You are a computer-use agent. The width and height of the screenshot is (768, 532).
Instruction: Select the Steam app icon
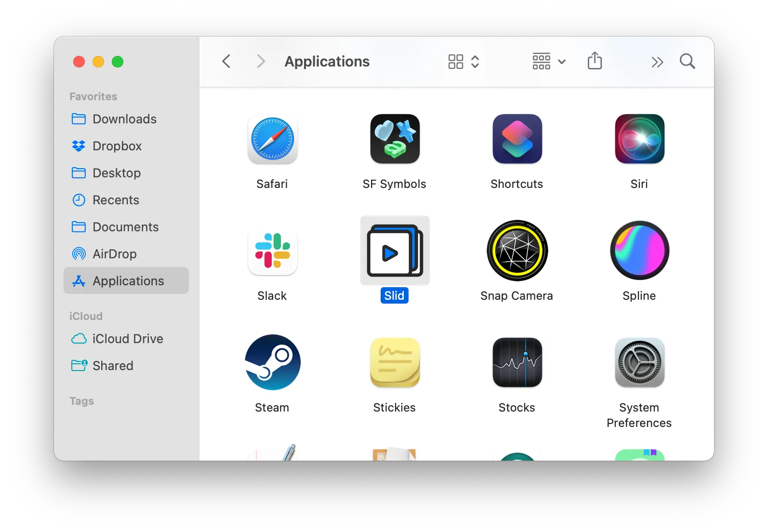point(273,362)
